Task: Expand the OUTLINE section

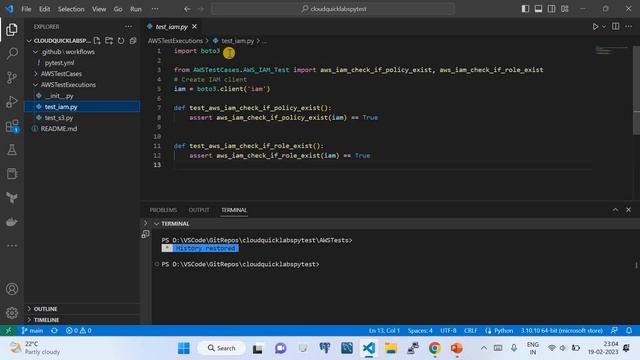Action: (45, 309)
